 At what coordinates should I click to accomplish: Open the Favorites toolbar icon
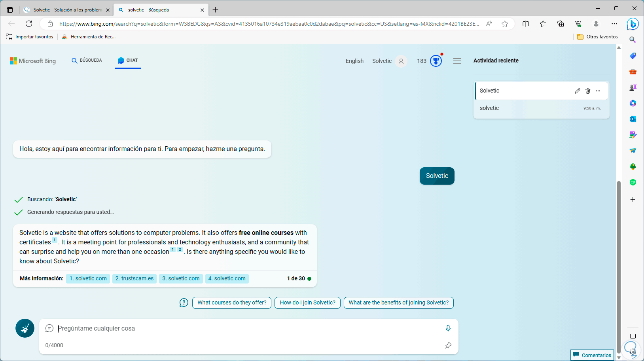click(543, 24)
